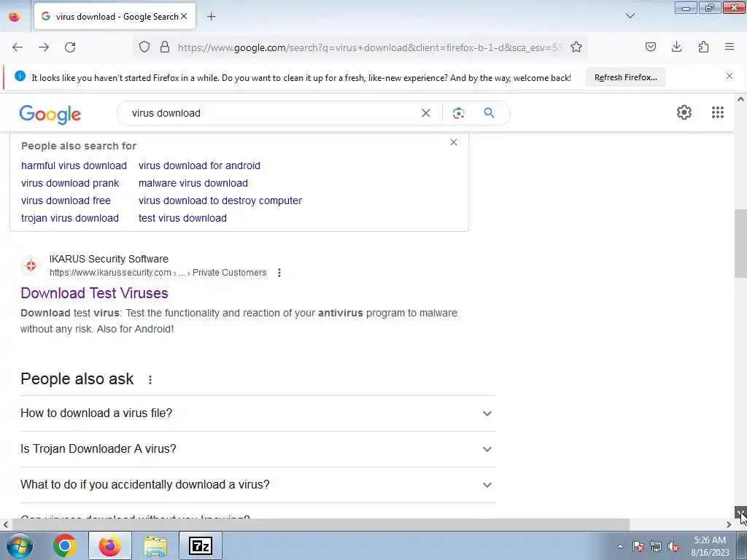Show hidden system tray icons
The height and width of the screenshot is (560, 747).
620,546
